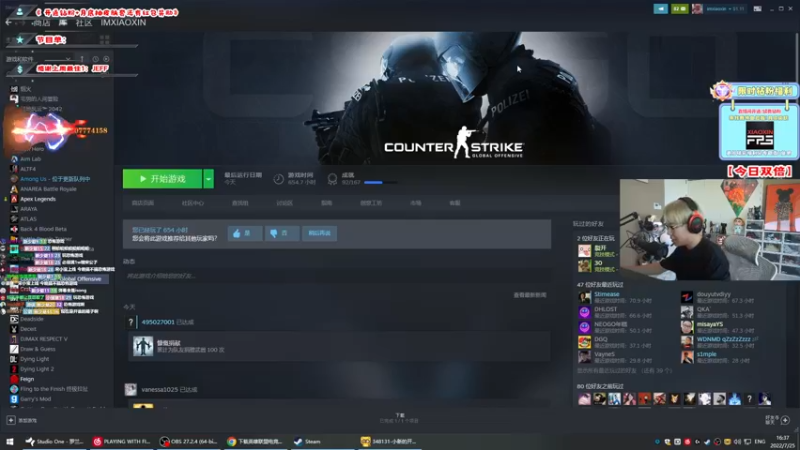
Task: Click the Garry's Mod game icon
Action: [14, 399]
